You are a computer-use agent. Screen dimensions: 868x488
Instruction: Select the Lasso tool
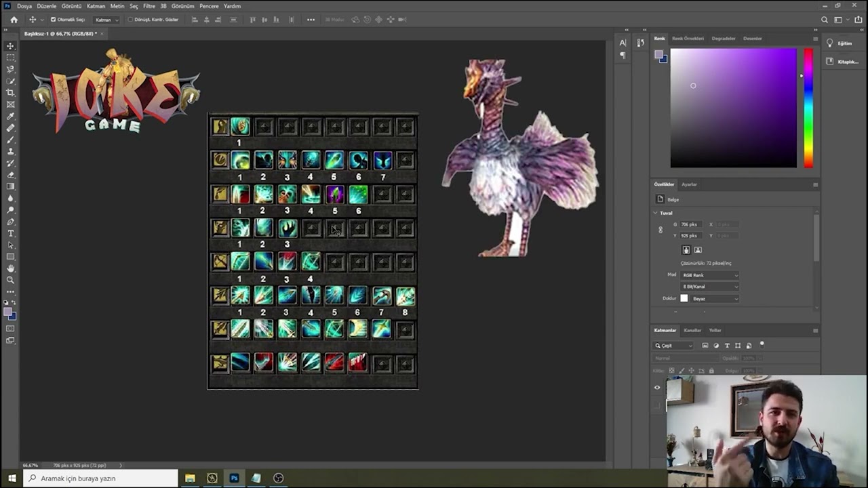pyautogui.click(x=10, y=69)
